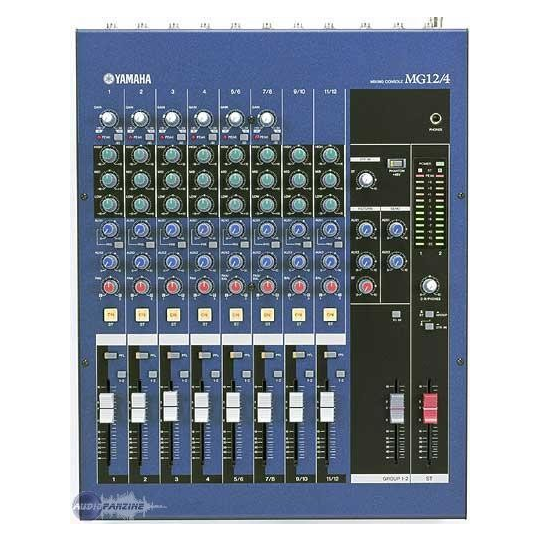This screenshot has width=541, height=541.
Task: Click the AUX1 knob on channel 1
Action: point(109,229)
